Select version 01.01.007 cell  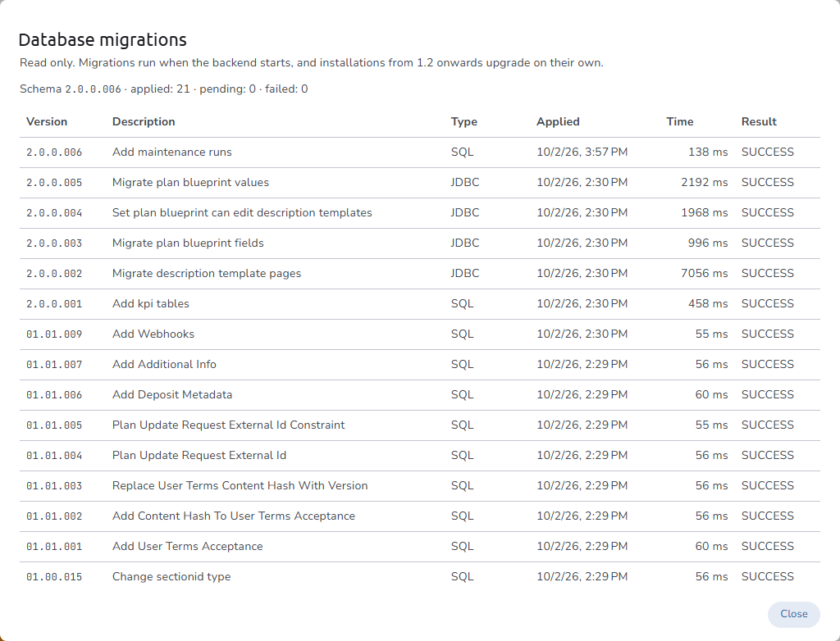54,365
